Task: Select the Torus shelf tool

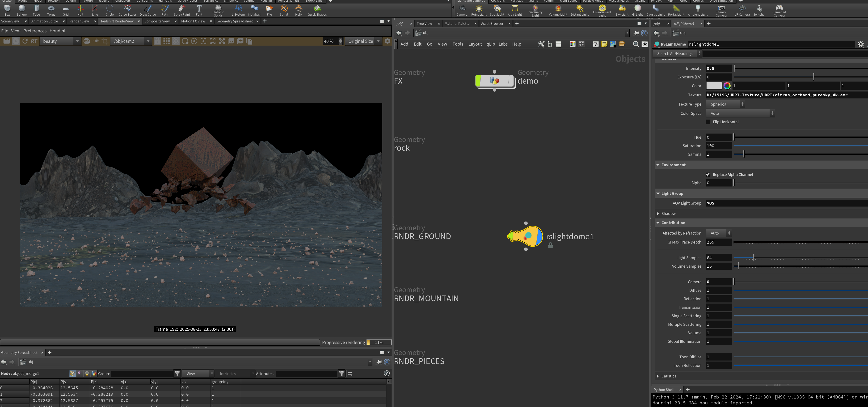Action: [x=51, y=10]
